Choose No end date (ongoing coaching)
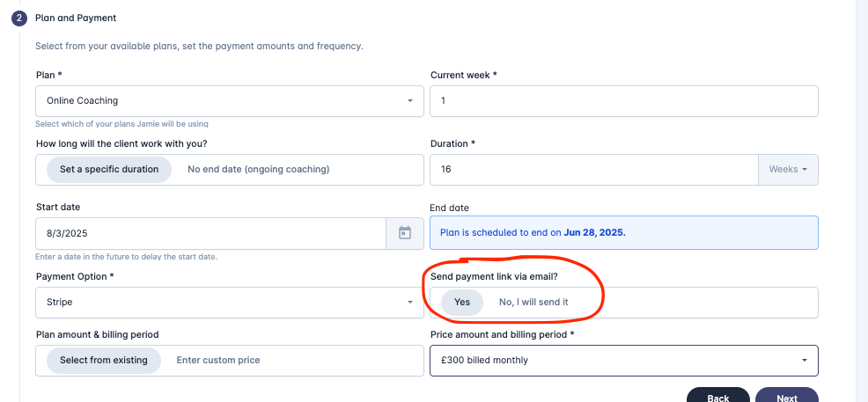 pyautogui.click(x=259, y=169)
